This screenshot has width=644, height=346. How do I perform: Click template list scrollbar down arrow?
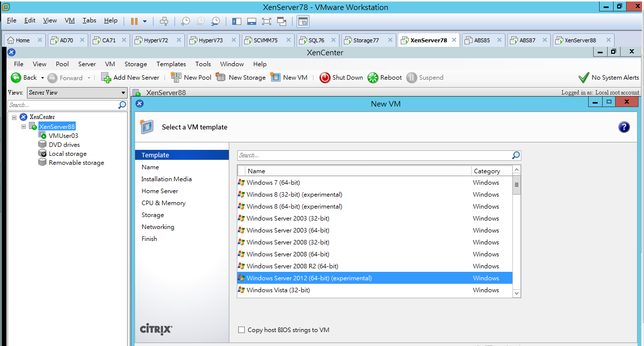(x=516, y=294)
